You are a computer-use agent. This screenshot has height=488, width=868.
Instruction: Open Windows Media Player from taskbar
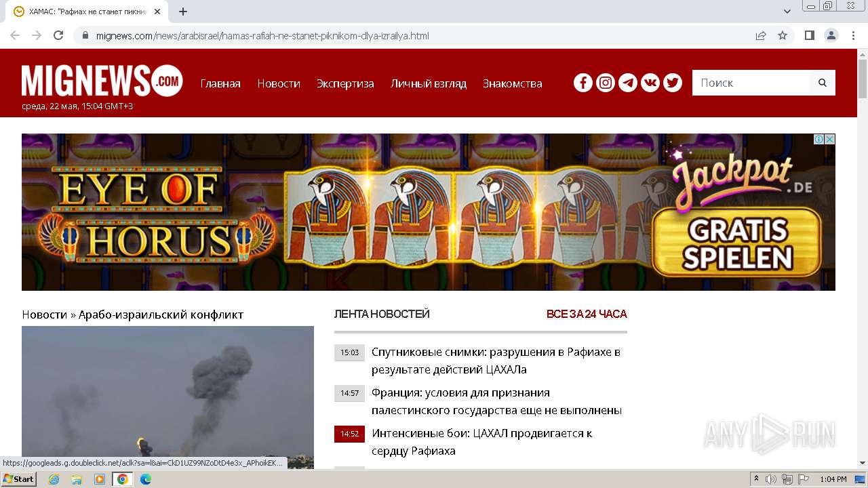(100, 479)
